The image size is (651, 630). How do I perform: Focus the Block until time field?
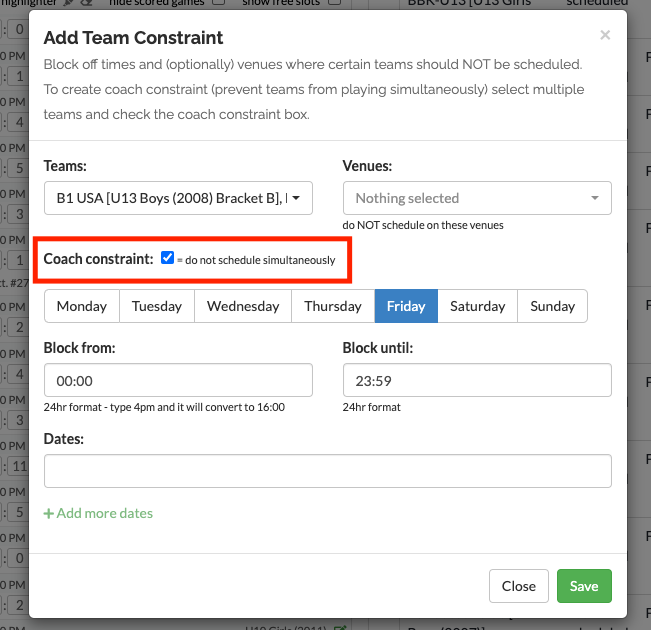pos(477,380)
